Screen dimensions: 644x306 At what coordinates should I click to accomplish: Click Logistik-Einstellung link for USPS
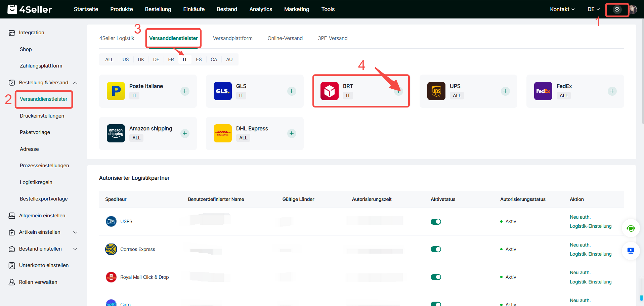point(590,226)
